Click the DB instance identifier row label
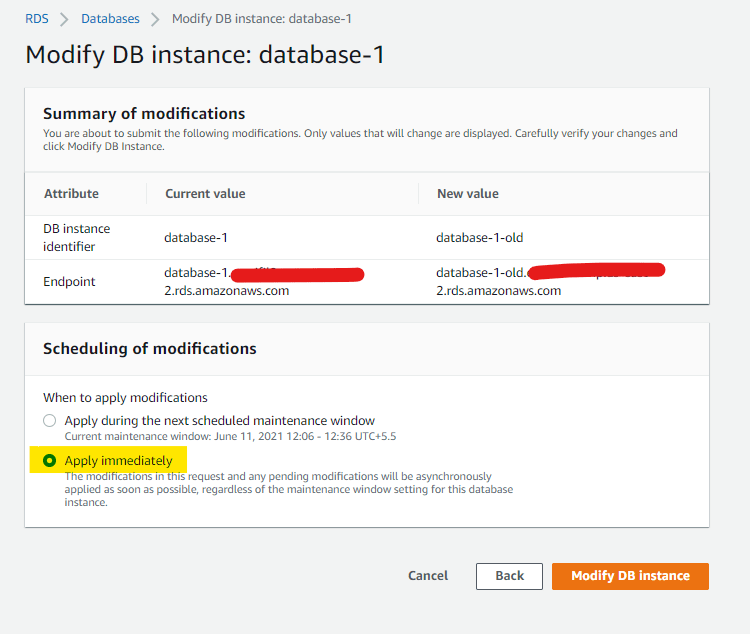 (x=77, y=237)
